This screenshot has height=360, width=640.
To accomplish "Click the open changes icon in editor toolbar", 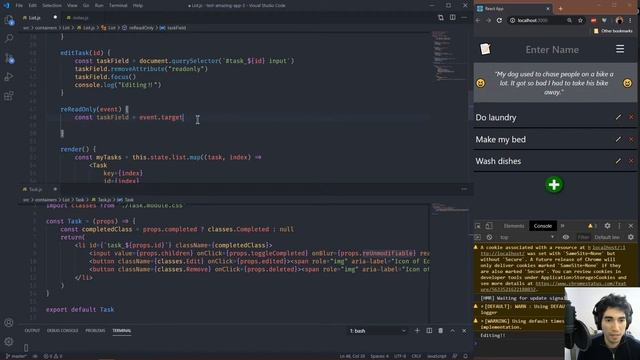I will point(441,18).
